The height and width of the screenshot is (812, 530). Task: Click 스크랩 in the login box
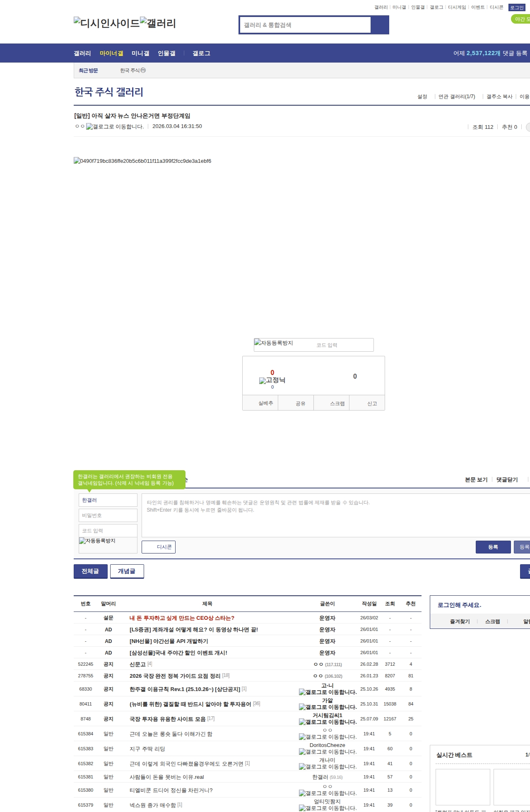(x=493, y=621)
